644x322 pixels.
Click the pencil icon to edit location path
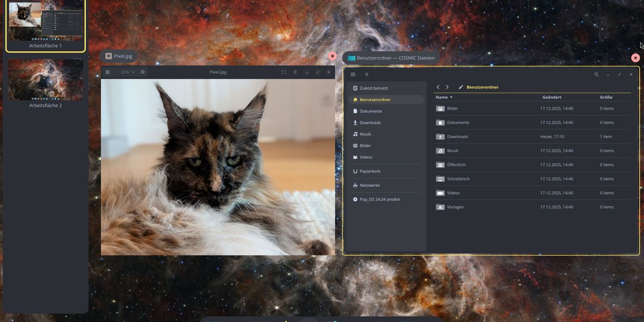point(461,87)
